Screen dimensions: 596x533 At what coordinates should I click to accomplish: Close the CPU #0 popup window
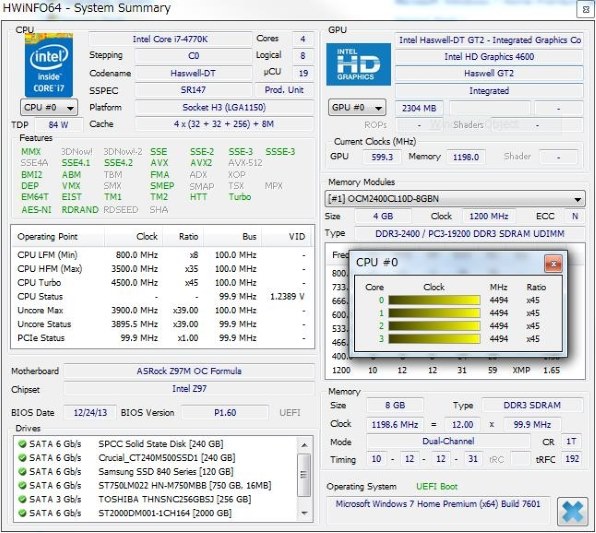coord(553,263)
